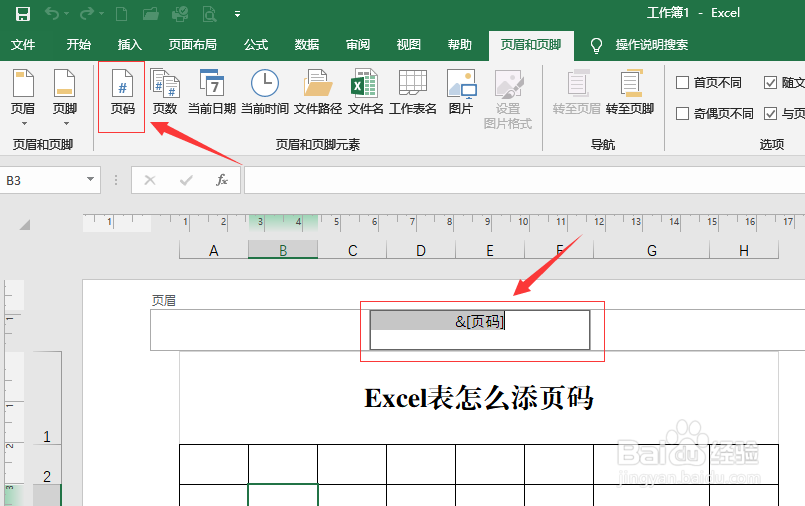Click the lightbulb tell-me icon
Image resolution: width=805 pixels, height=506 pixels.
tap(596, 45)
